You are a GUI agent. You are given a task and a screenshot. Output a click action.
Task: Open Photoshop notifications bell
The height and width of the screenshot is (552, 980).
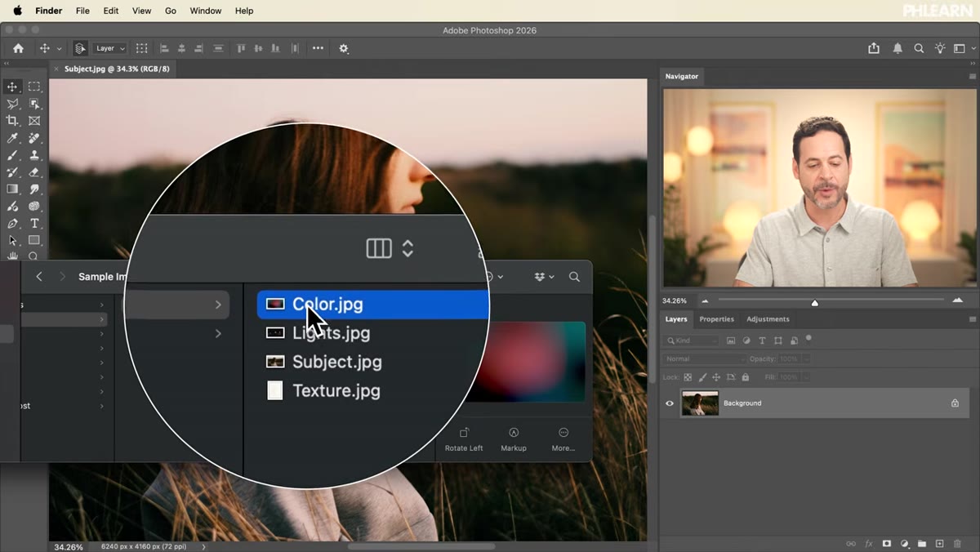tap(898, 48)
